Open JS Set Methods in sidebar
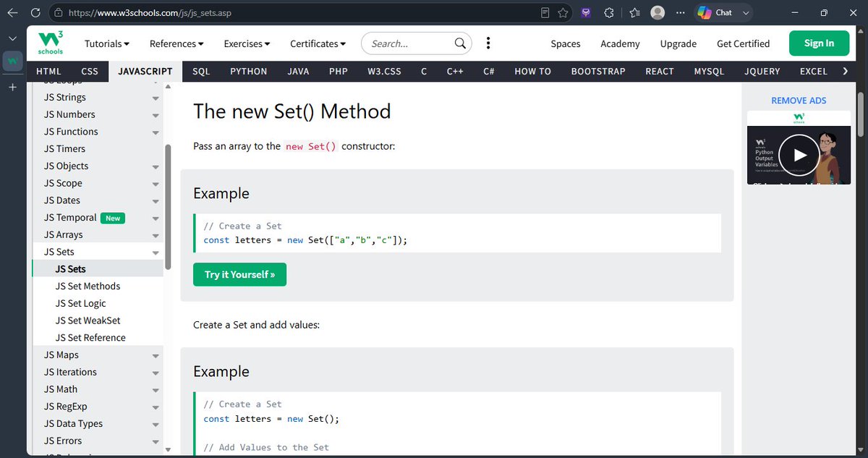The width and height of the screenshot is (868, 458). click(x=88, y=286)
